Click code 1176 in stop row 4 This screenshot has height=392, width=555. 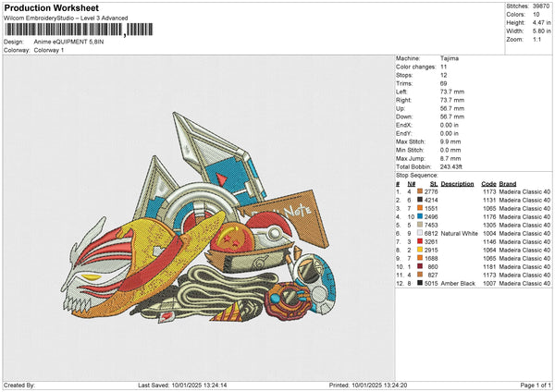(489, 216)
